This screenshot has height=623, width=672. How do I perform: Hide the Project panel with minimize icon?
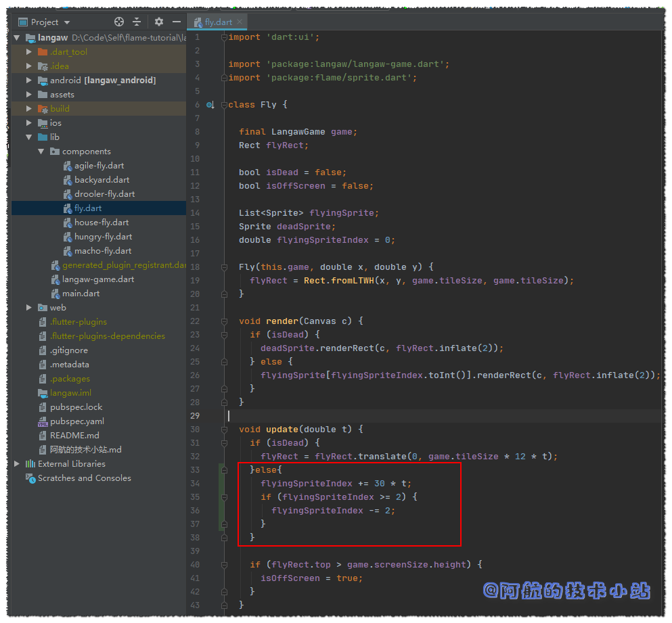176,22
